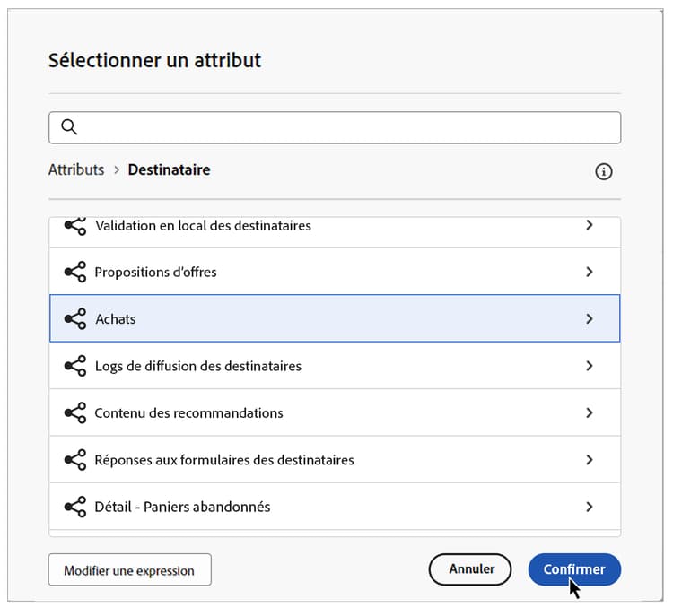Click link icon beside Logs de diffusion
The width and height of the screenshot is (673, 616).
pyautogui.click(x=75, y=366)
